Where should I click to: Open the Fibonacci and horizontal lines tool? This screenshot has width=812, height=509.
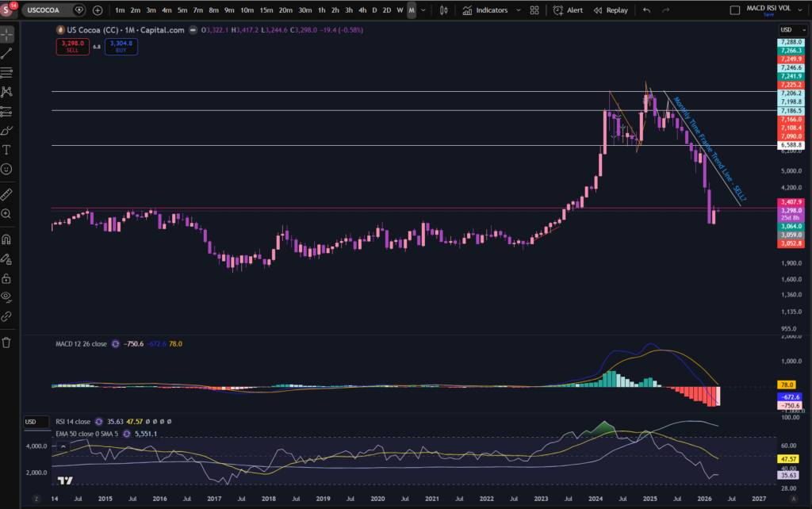[6, 72]
